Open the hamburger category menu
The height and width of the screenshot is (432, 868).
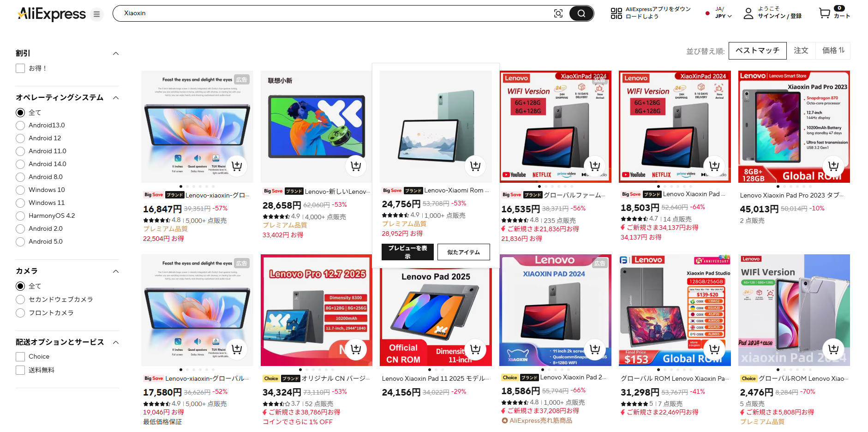point(96,14)
